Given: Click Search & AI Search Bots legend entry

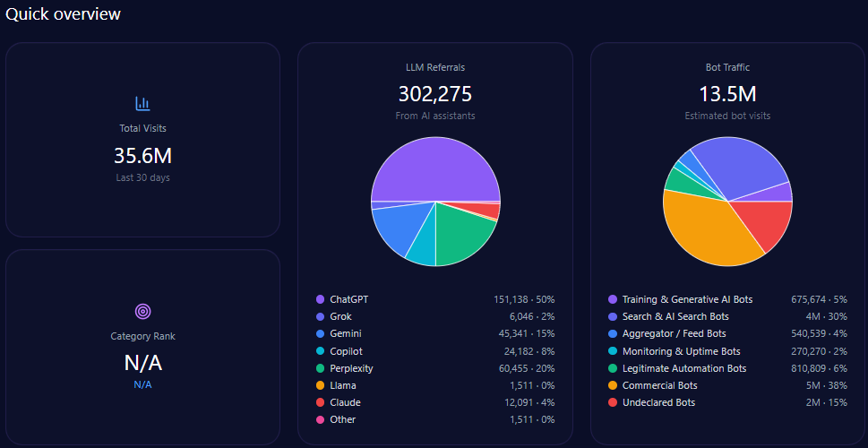Looking at the screenshot, I should (x=675, y=316).
